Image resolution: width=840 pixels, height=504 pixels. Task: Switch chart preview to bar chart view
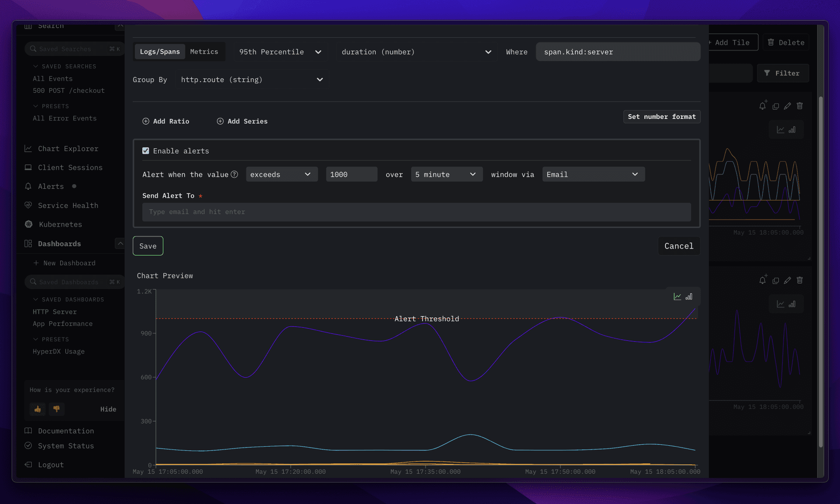coord(689,296)
